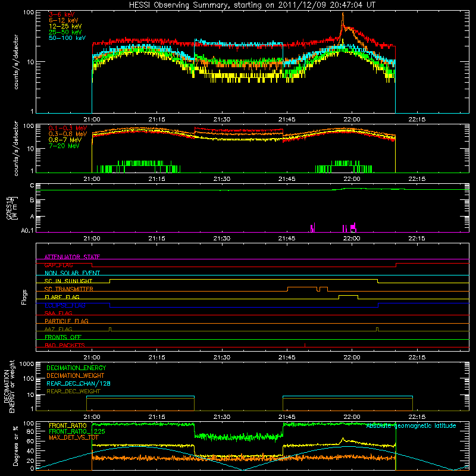This screenshot has width=476, height=476.
Task: Click the PARTICLE_FLAG label
Action: 67,321
